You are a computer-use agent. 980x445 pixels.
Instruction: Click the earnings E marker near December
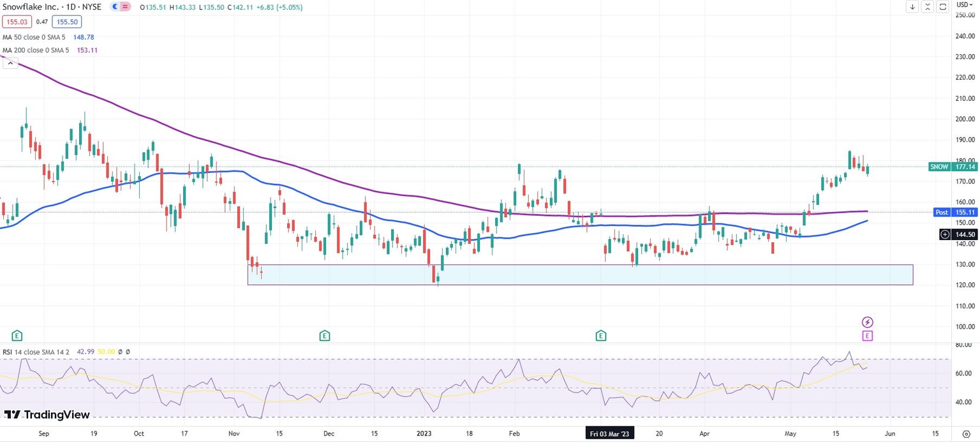click(325, 335)
